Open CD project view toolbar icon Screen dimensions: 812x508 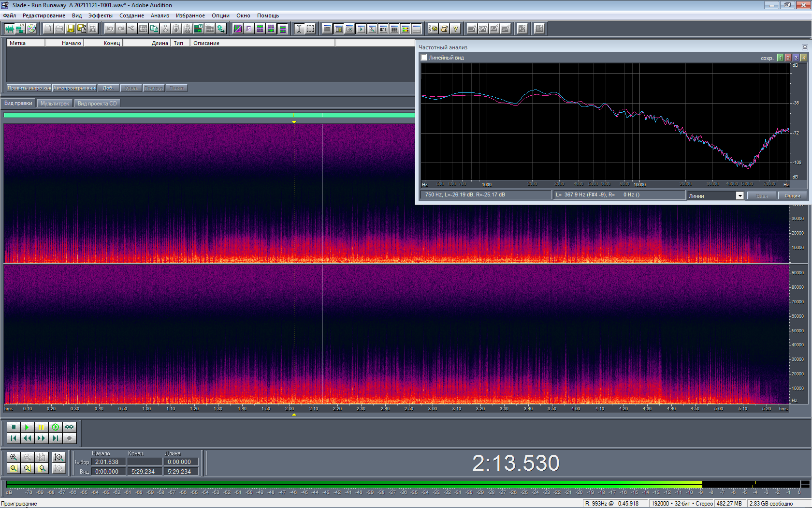pos(31,29)
